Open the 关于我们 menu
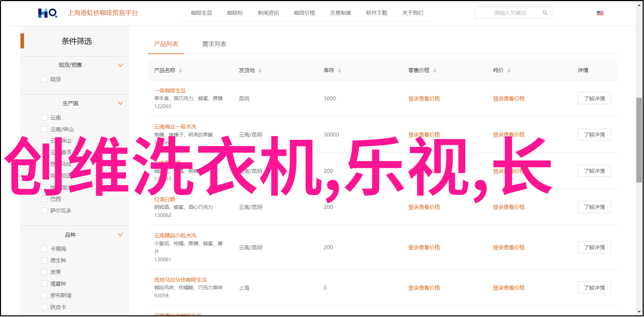The width and height of the screenshot is (644, 317). [x=413, y=13]
